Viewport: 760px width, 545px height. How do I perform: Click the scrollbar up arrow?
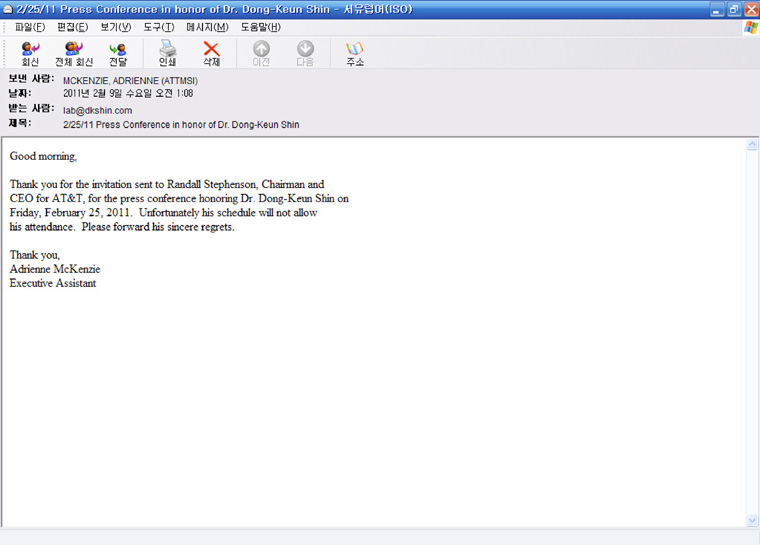click(x=752, y=144)
